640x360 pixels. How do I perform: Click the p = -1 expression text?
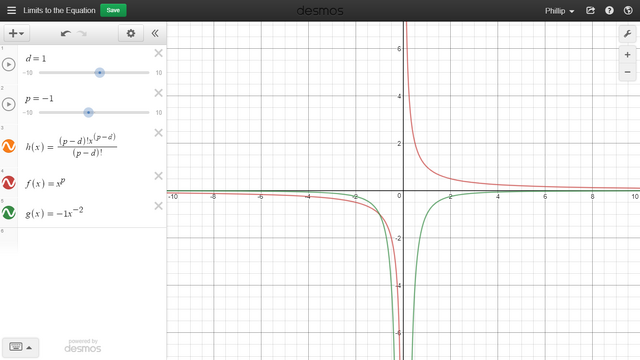point(39,99)
